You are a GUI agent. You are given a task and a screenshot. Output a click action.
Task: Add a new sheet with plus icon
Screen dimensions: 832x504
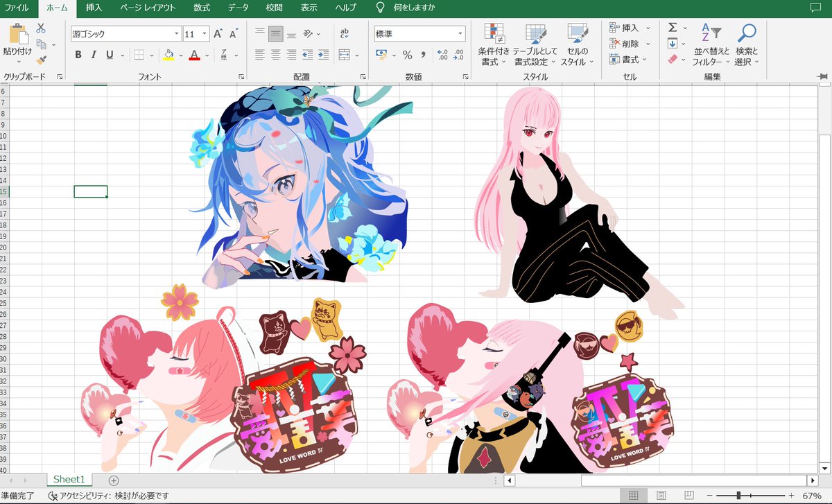click(114, 480)
